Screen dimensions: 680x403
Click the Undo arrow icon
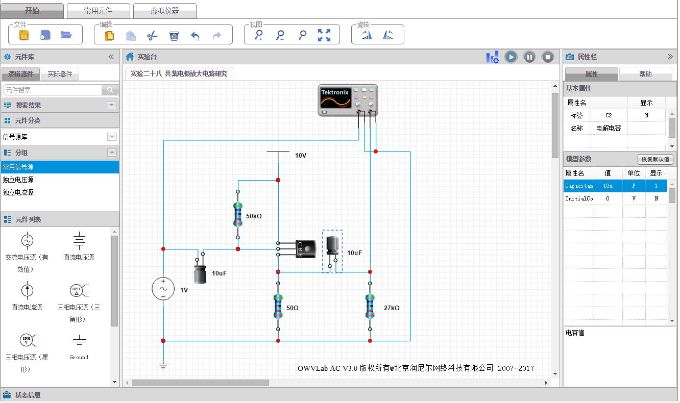point(195,35)
